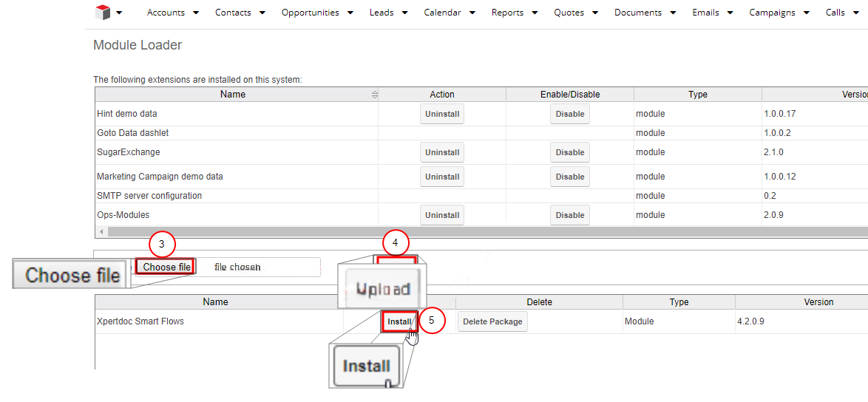Expand the Opportunities dropdown arrow
This screenshot has height=402, width=868.
coord(350,13)
